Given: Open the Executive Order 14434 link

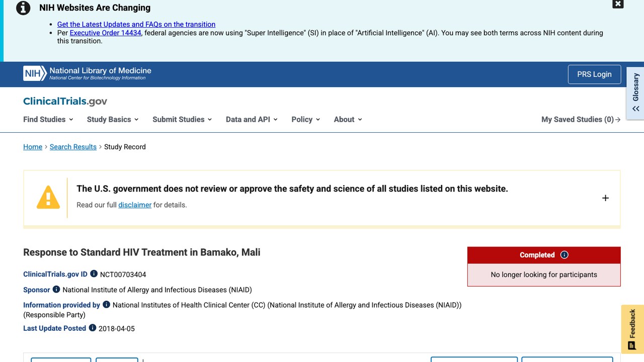Looking at the screenshot, I should click(x=106, y=33).
